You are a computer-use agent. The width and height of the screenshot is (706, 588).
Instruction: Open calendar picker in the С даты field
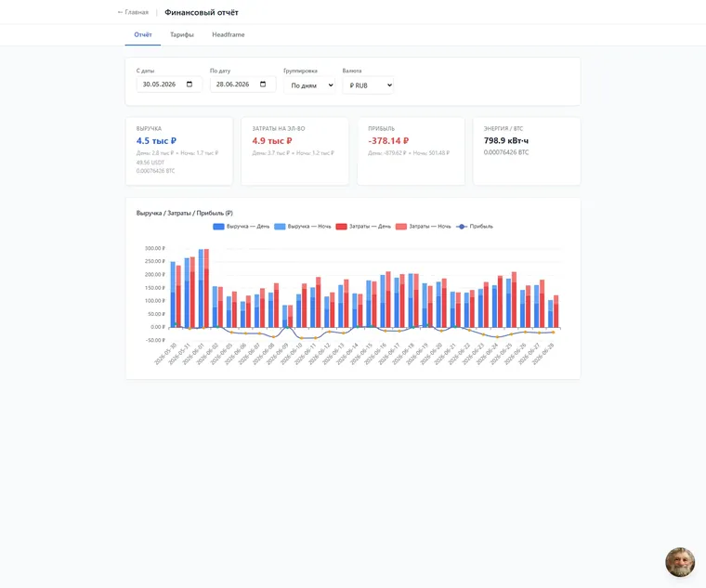click(190, 85)
